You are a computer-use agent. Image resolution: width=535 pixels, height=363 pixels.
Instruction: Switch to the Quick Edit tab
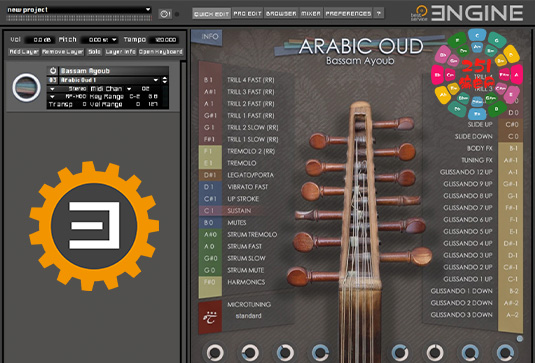tap(211, 14)
